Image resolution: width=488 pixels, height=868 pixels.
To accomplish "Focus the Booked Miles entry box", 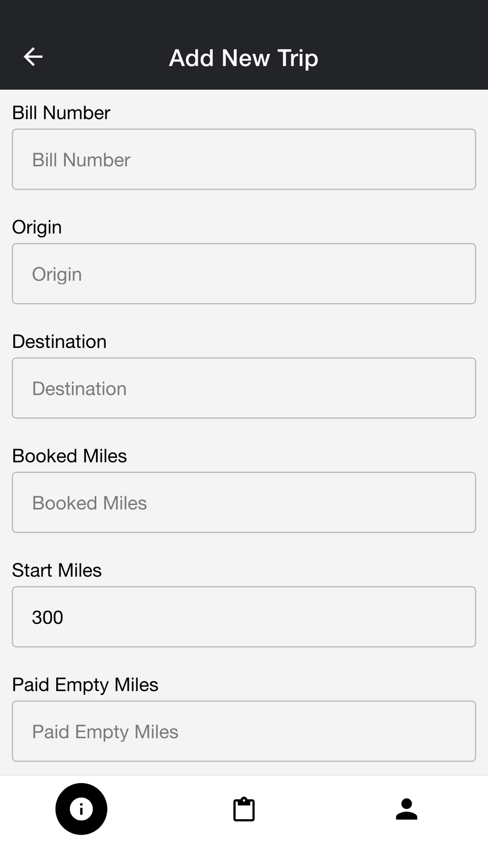I will tap(244, 502).
